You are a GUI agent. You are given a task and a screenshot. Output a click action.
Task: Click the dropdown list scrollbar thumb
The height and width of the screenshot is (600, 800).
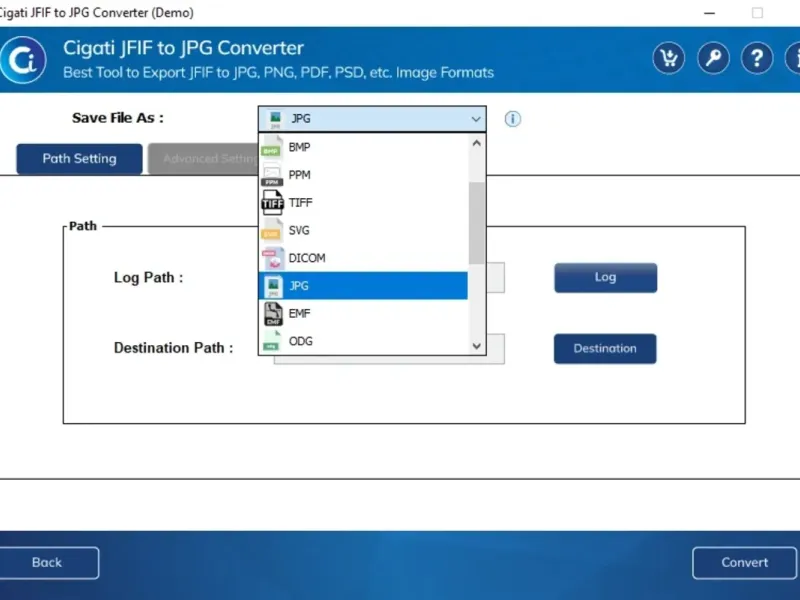point(477,223)
